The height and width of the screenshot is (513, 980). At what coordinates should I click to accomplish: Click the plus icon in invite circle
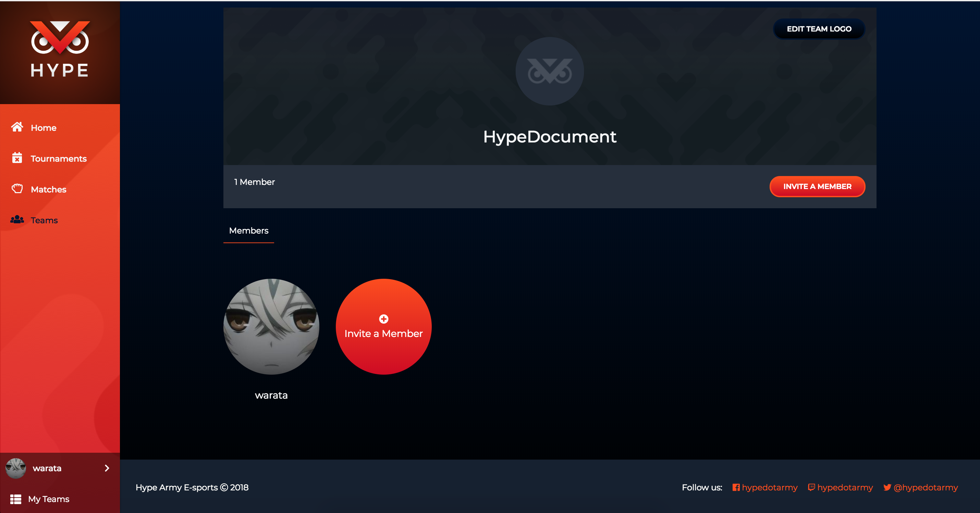383,319
